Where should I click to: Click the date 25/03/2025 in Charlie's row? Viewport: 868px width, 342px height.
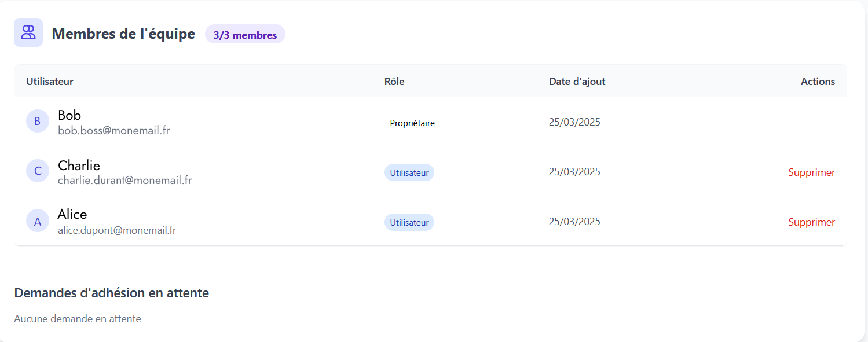click(x=574, y=172)
